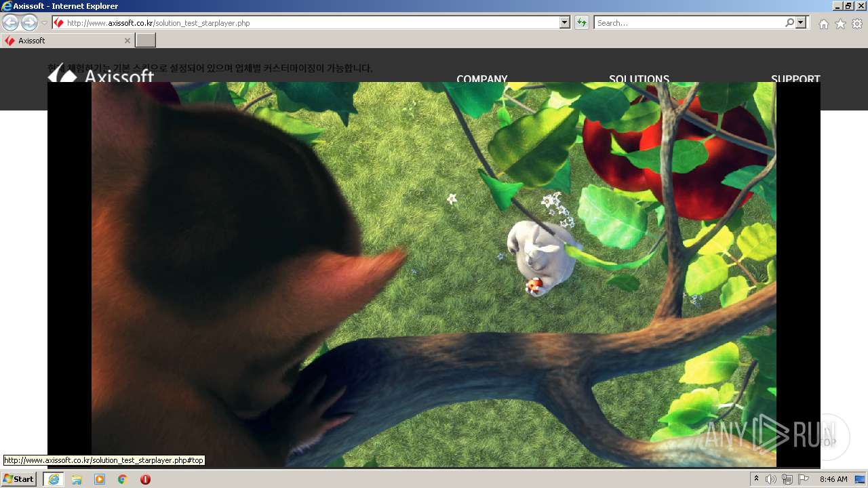Click the site favicon in address bar
Viewport: 868px width, 488px height.
coord(59,23)
